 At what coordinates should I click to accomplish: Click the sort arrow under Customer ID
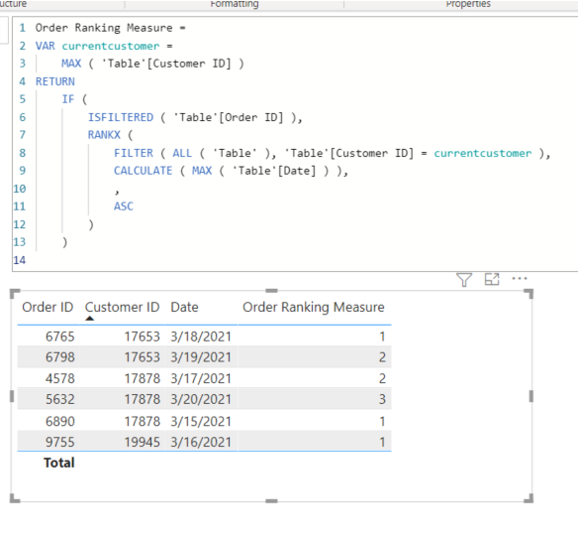click(x=90, y=318)
